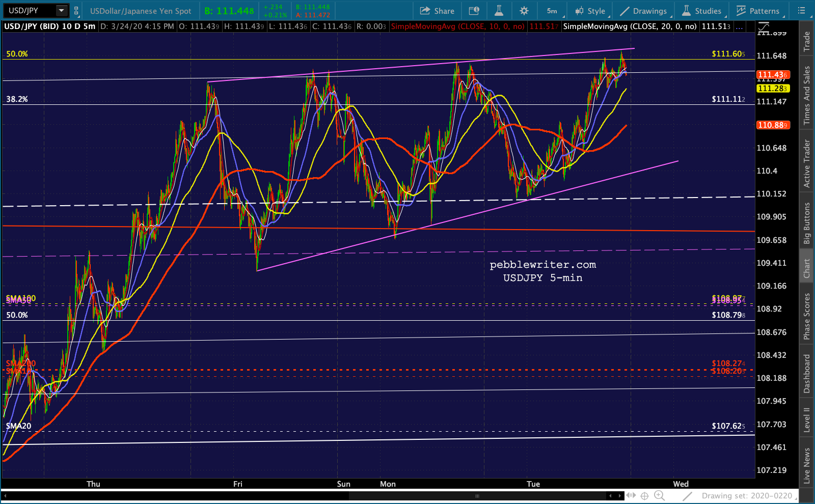Click the +0.21% percent change value
The height and width of the screenshot is (504, 815).
tap(275, 15)
